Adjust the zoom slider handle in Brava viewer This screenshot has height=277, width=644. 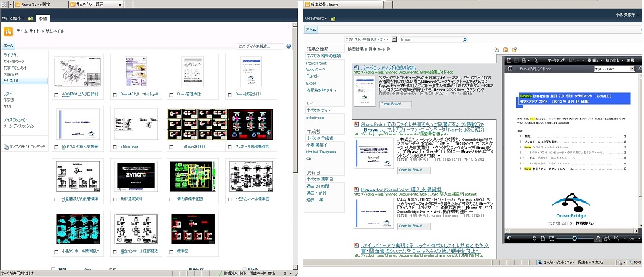click(x=574, y=238)
